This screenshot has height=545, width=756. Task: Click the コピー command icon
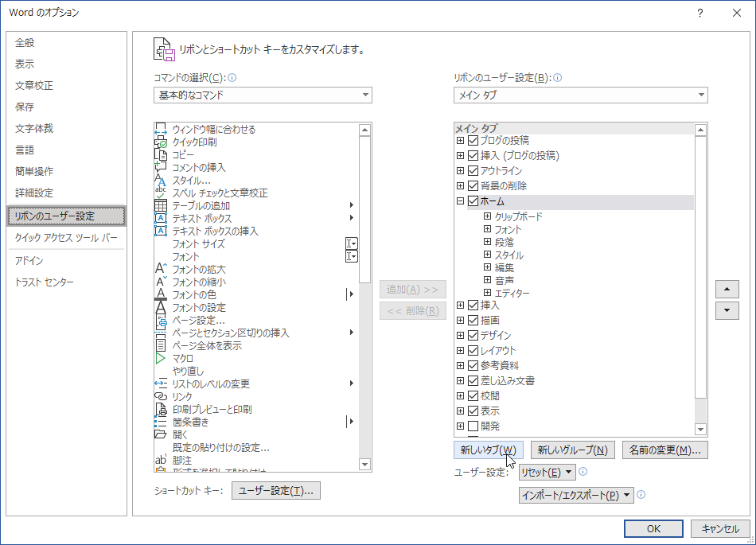tap(161, 154)
